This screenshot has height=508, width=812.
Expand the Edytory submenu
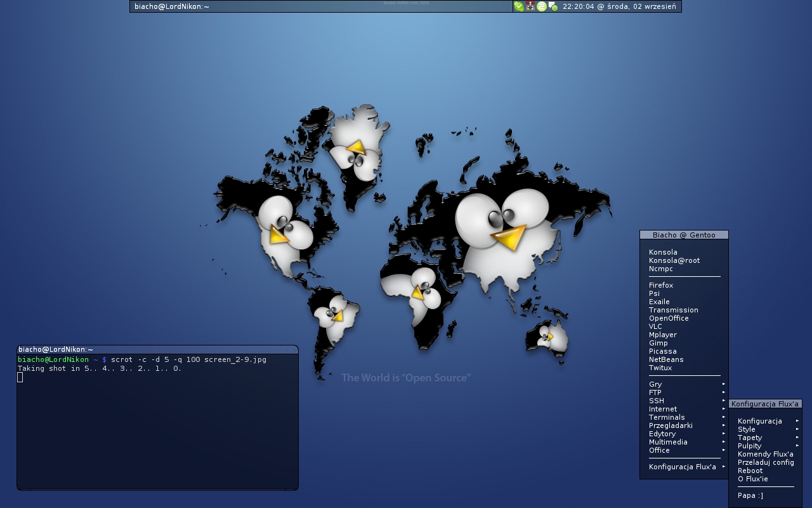[x=684, y=434]
